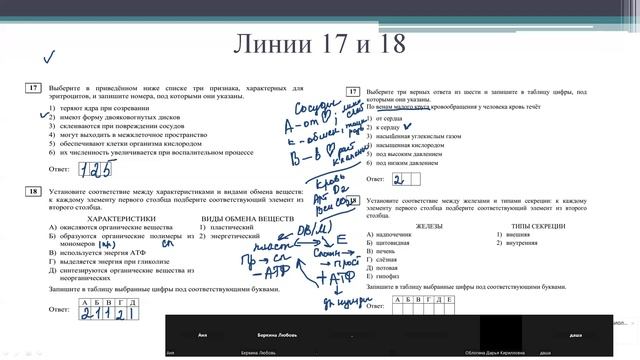Select participant tile named Аня

202,336
